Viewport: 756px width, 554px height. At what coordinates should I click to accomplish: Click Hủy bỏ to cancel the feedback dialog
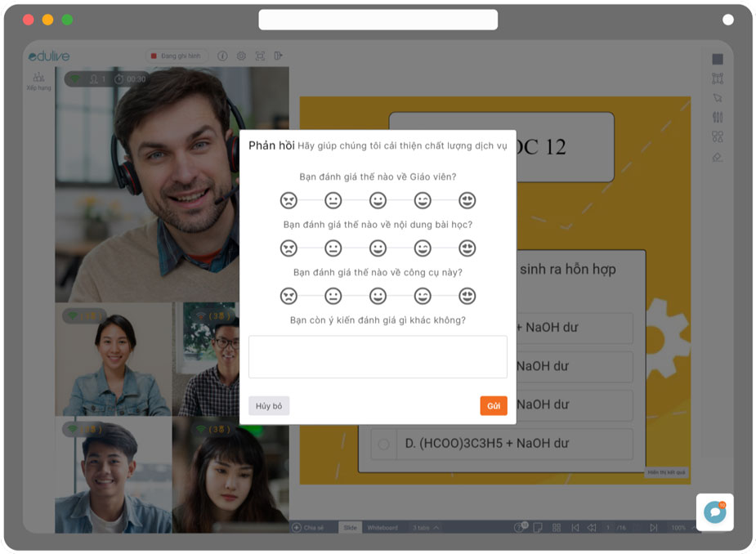click(268, 405)
